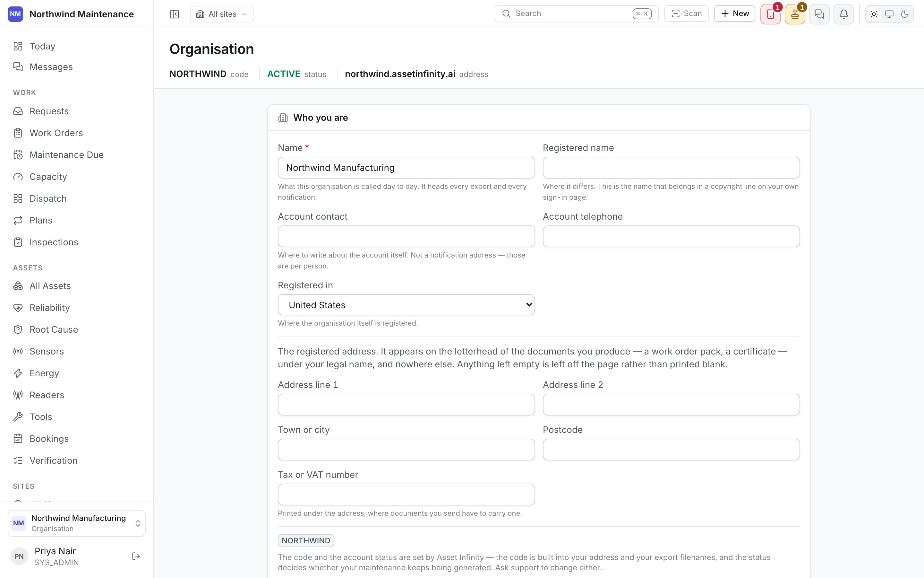Image resolution: width=924 pixels, height=578 pixels.
Task: Click the Address line 1 field
Action: pyautogui.click(x=406, y=405)
